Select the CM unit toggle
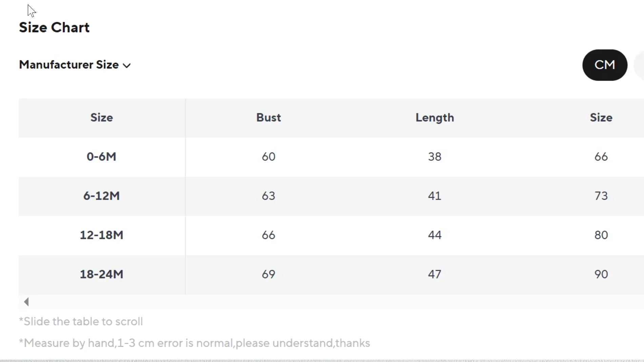The height and width of the screenshot is (362, 644). [x=605, y=65]
